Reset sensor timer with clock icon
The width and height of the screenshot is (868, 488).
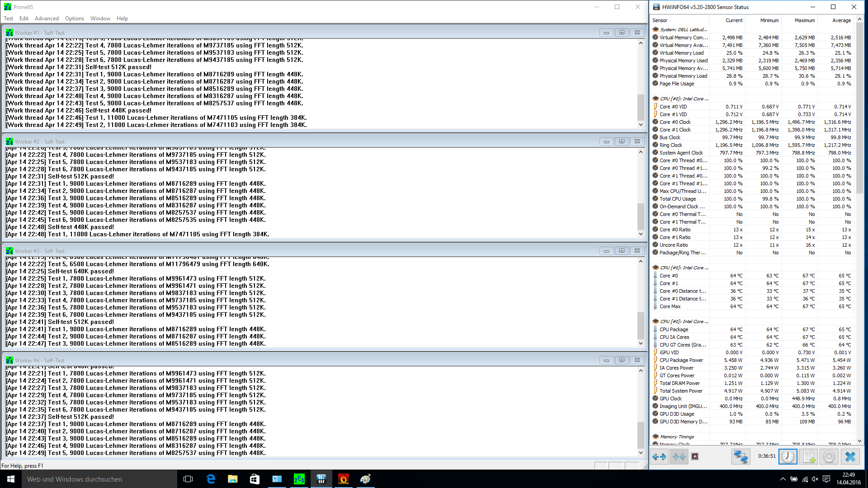click(x=788, y=457)
